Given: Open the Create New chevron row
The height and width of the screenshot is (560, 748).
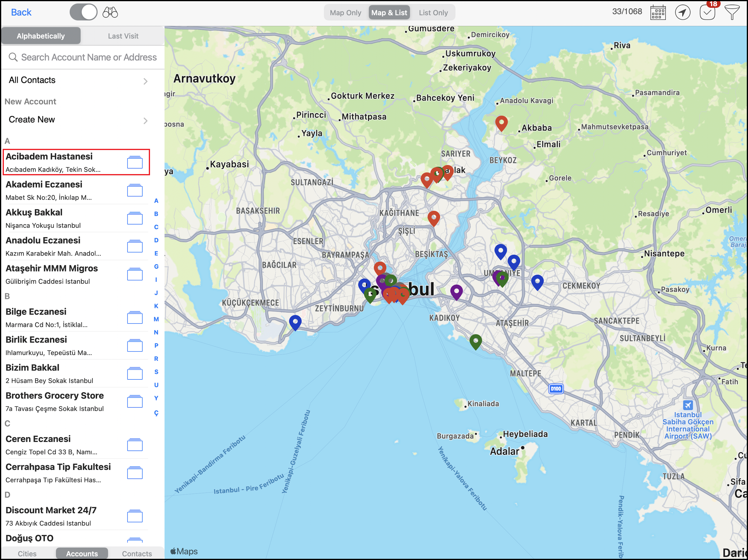Looking at the screenshot, I should (145, 121).
